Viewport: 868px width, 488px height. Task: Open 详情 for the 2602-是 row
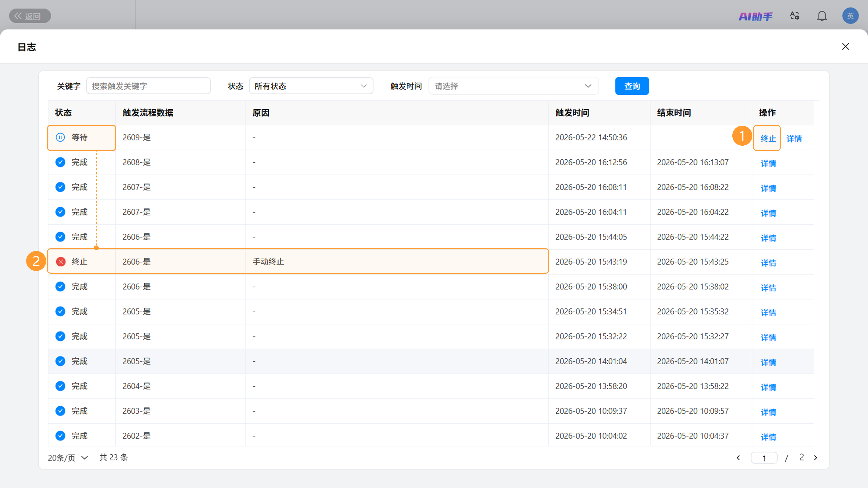coord(768,437)
